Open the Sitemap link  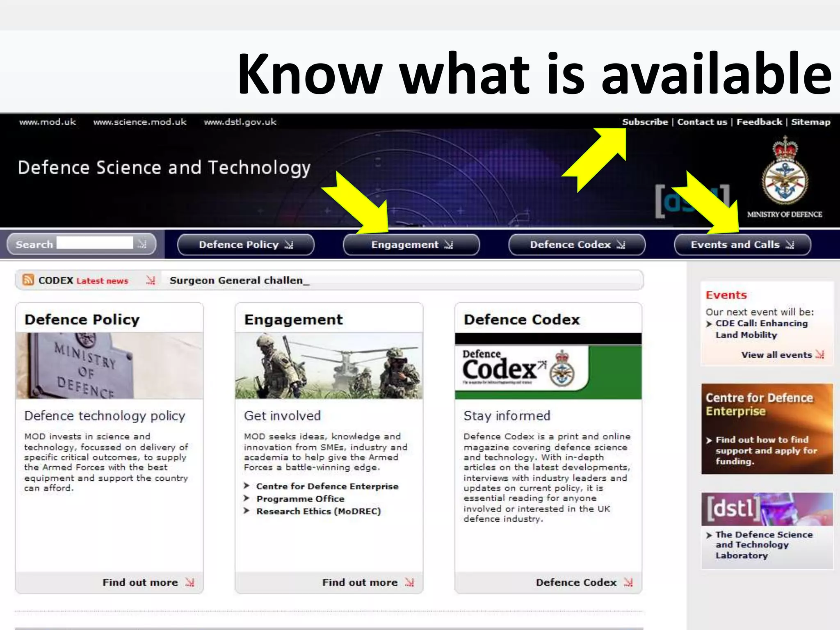(x=810, y=122)
